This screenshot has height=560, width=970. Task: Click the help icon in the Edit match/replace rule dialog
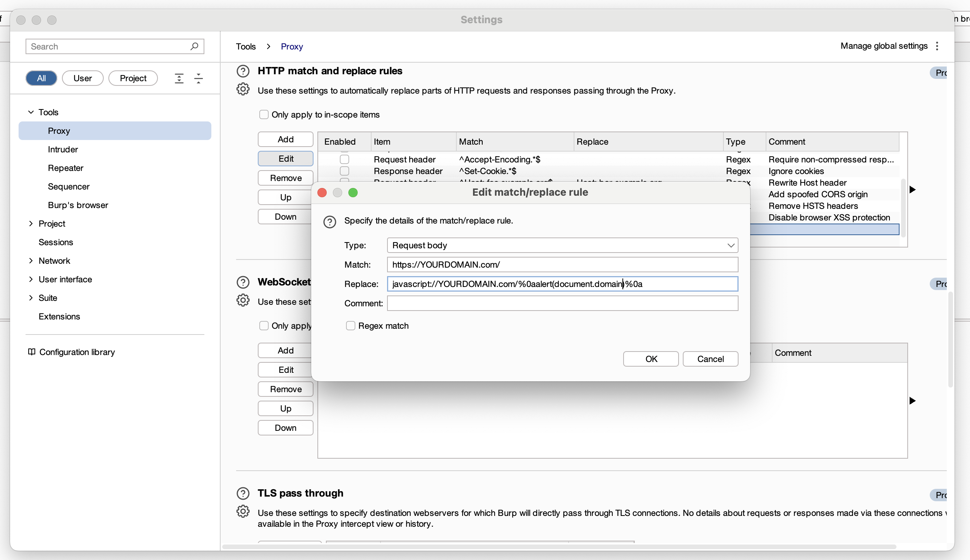tap(329, 222)
